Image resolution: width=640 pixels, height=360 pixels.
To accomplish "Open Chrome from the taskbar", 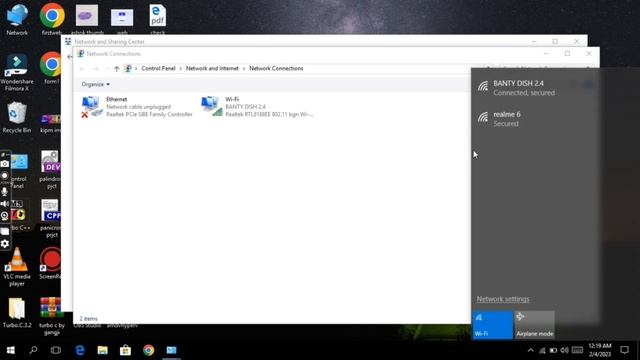I will click(149, 350).
